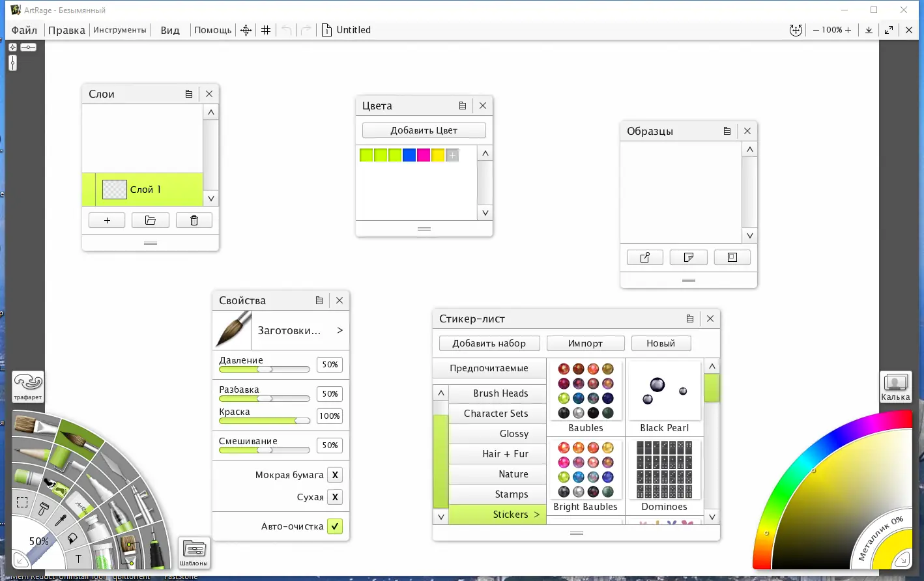Viewport: 924px width, 581px height.
Task: Toggle the Сухая option
Action: [335, 497]
